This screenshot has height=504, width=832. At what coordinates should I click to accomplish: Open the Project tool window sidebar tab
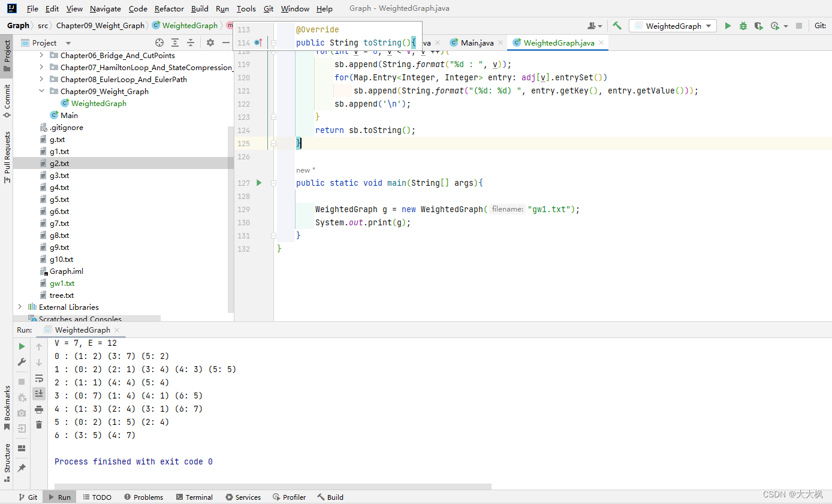click(7, 56)
